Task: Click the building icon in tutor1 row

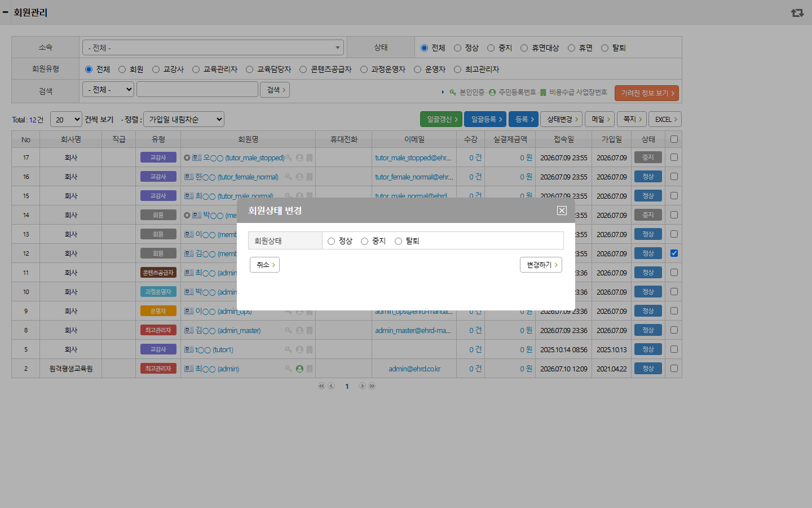Action: coord(310,350)
